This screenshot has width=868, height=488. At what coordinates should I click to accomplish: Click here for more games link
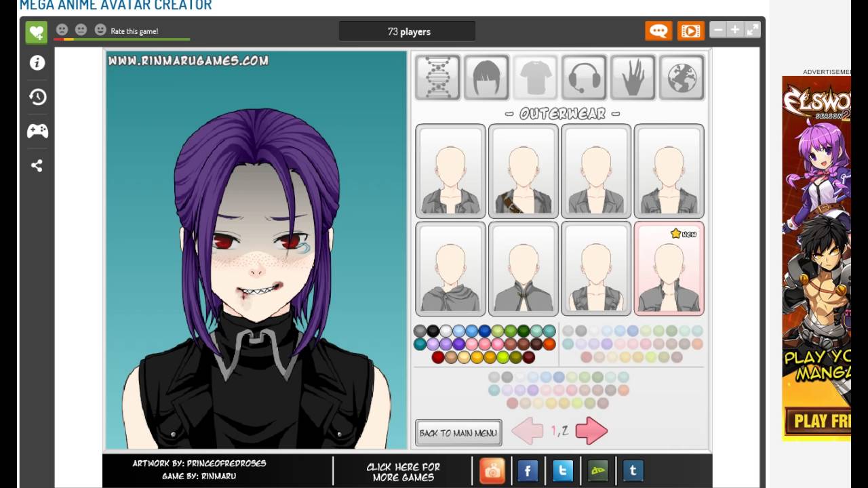[403, 472]
